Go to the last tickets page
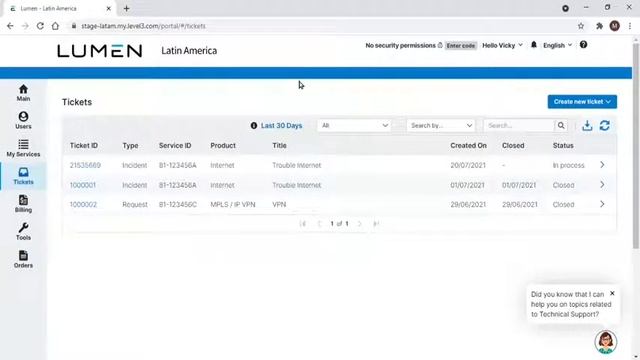640x360 pixels. pyautogui.click(x=376, y=224)
